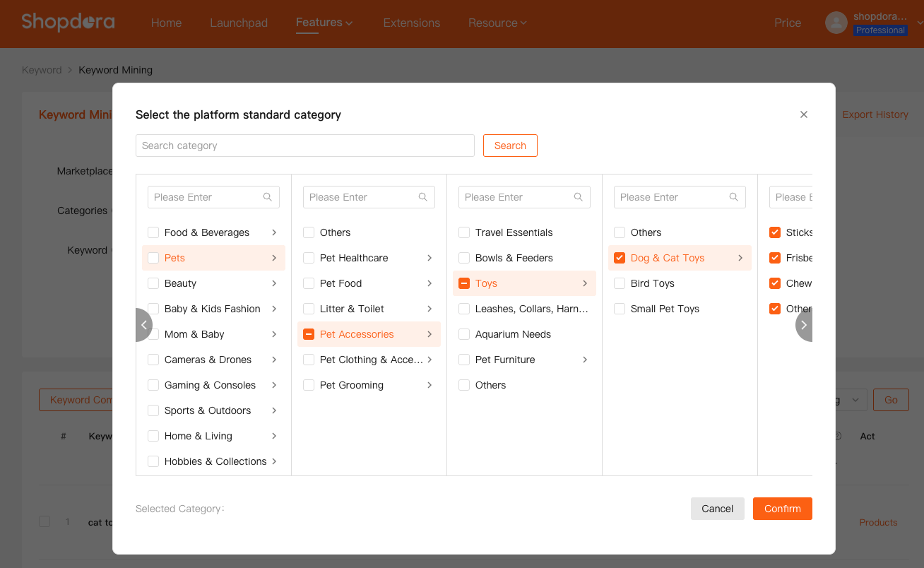Click the Shopdora logo
This screenshot has height=568, width=924.
(68, 22)
